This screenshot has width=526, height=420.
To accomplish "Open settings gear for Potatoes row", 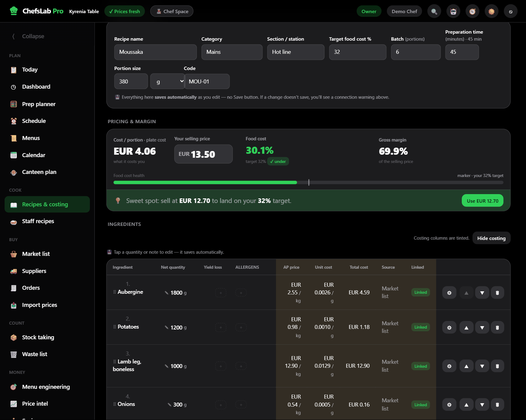I will click(x=449, y=327).
